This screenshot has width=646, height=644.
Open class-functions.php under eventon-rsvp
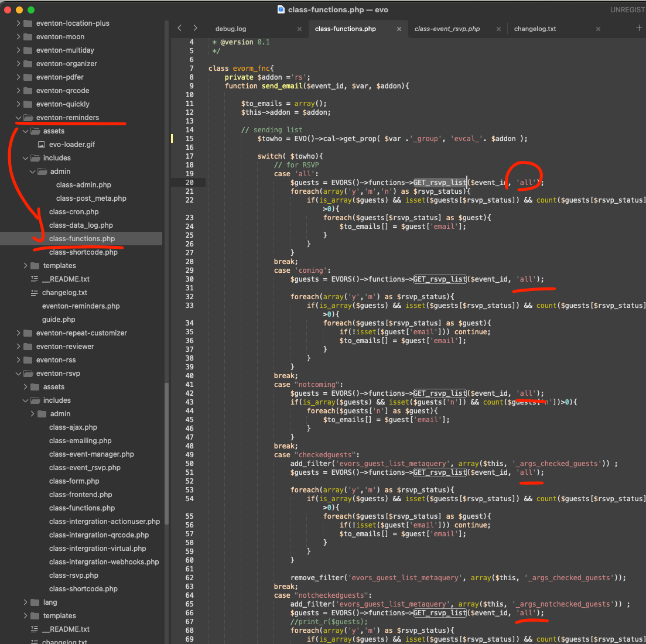[81, 508]
